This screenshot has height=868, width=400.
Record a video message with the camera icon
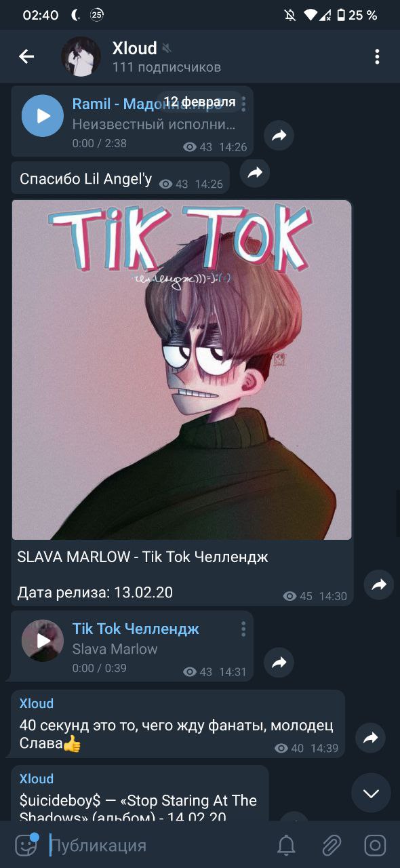coord(375,846)
